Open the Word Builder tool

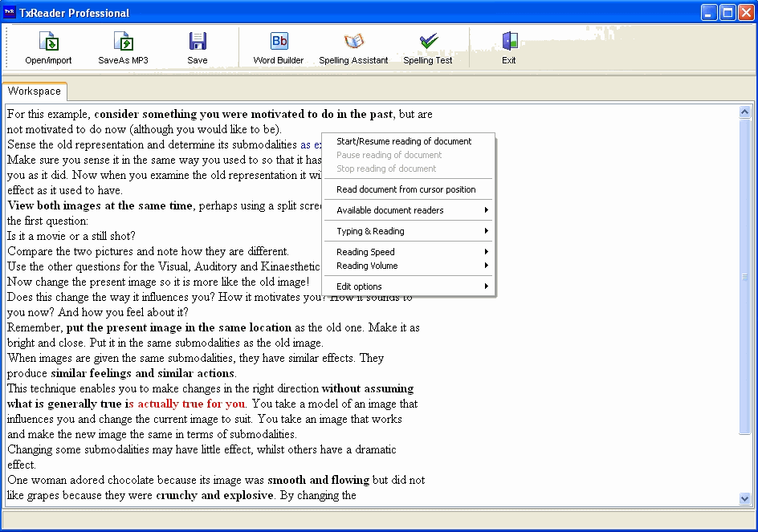click(x=279, y=43)
